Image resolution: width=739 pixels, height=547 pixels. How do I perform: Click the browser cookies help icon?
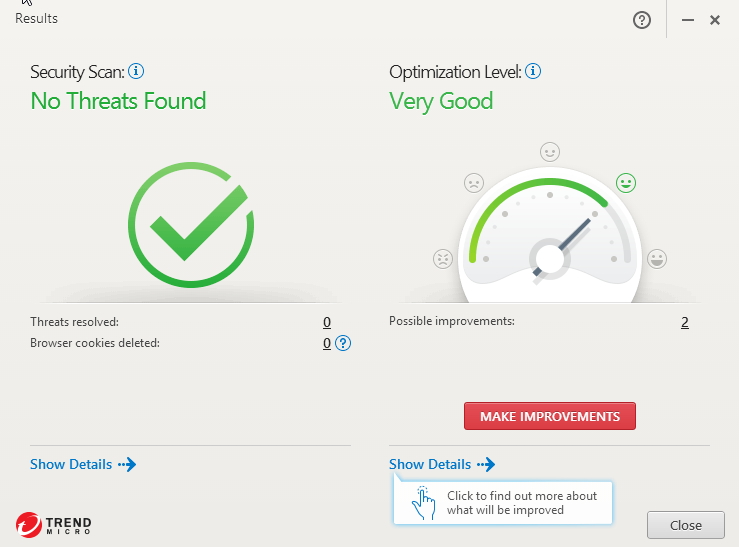pos(343,343)
